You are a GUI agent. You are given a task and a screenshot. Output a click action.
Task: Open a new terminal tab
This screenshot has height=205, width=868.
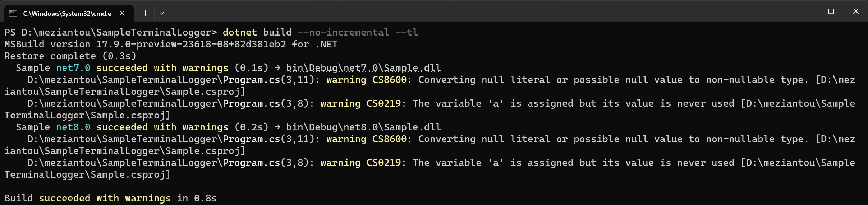145,13
